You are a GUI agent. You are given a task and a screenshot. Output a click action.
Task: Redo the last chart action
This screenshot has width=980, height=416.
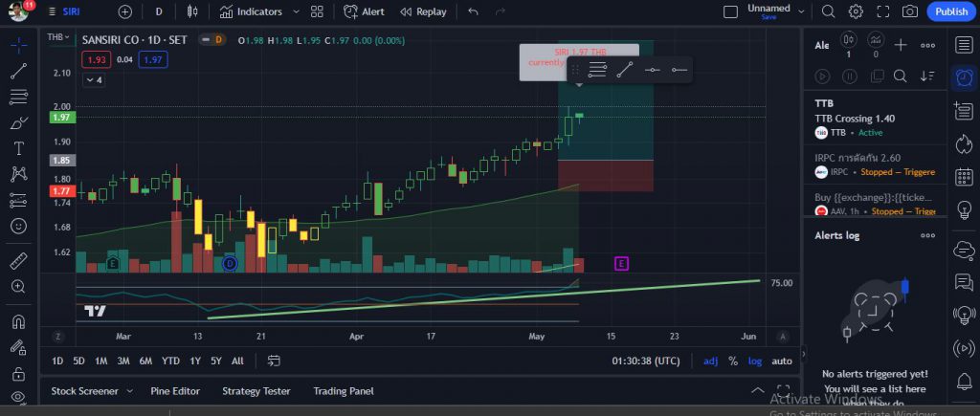click(x=500, y=11)
